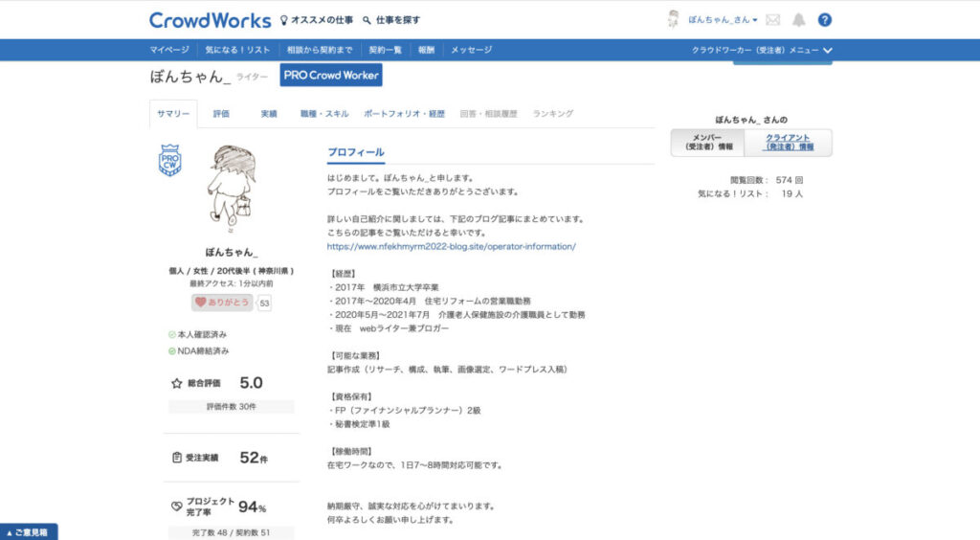
Task: Click 評価件数 30件 text
Action: click(x=232, y=407)
